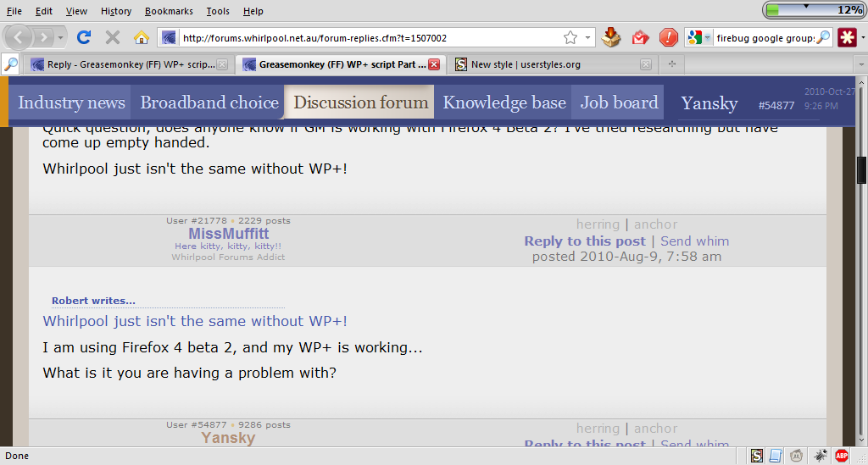The height and width of the screenshot is (465, 868).
Task: Click 'herring' link on Yansky's post
Action: [598, 428]
